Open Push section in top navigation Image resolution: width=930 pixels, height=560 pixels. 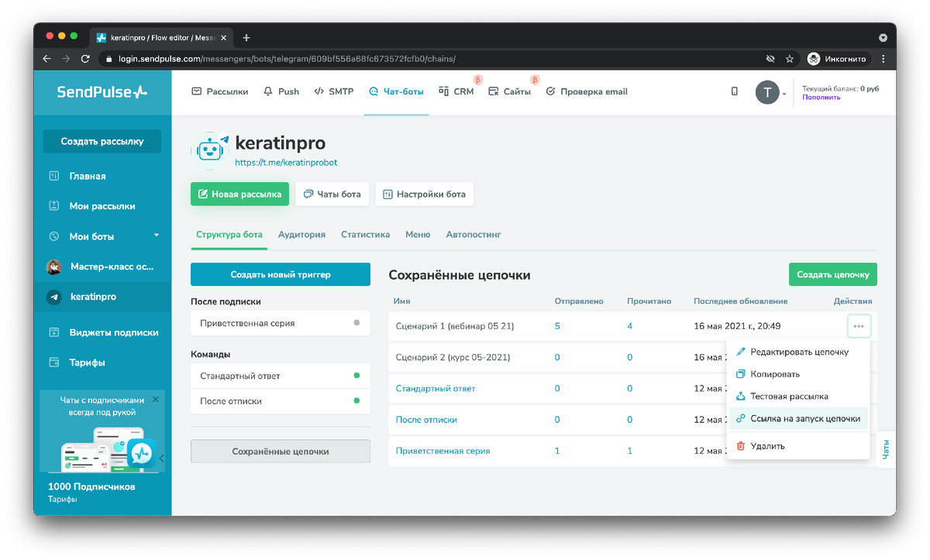pyautogui.click(x=281, y=91)
